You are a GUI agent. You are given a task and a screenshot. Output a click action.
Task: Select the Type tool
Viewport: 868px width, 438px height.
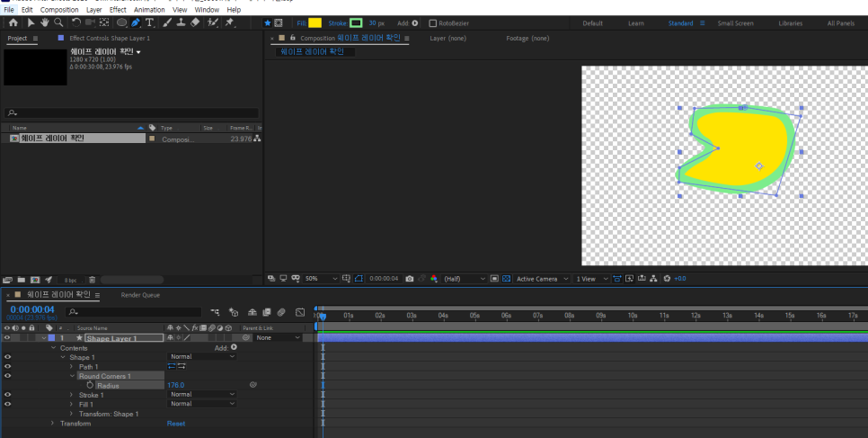149,22
